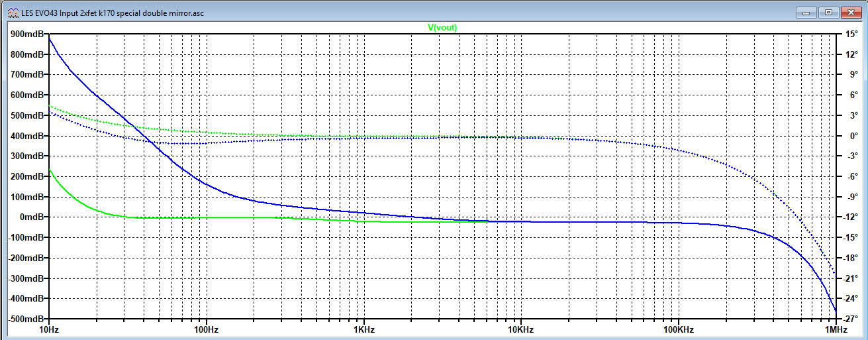Click the 9° phase axis label

tap(853, 74)
